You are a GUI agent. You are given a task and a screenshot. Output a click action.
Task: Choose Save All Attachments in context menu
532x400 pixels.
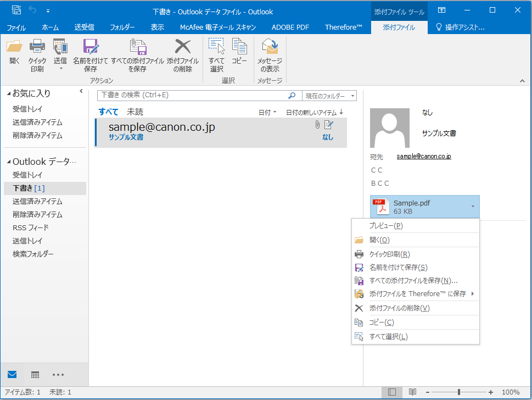click(x=415, y=280)
